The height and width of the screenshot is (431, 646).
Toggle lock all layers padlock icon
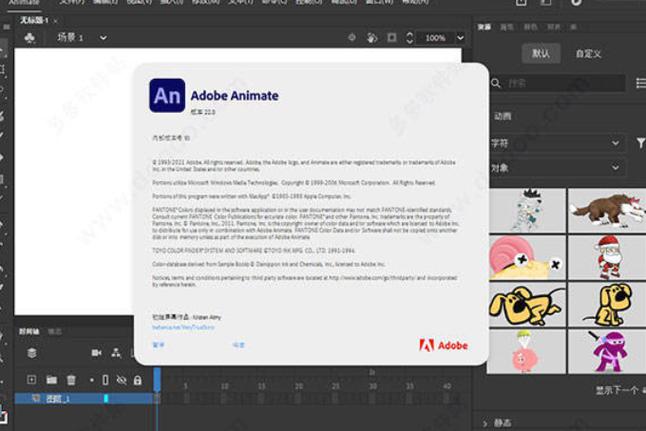click(138, 380)
